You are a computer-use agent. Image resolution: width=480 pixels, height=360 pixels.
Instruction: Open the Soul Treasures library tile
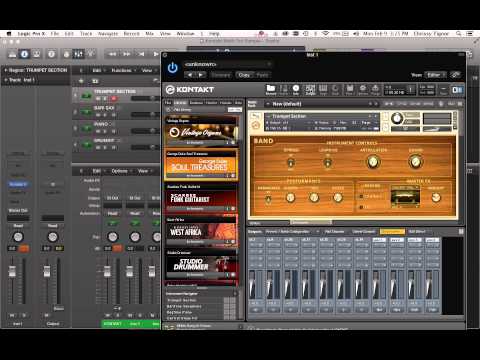(201, 165)
